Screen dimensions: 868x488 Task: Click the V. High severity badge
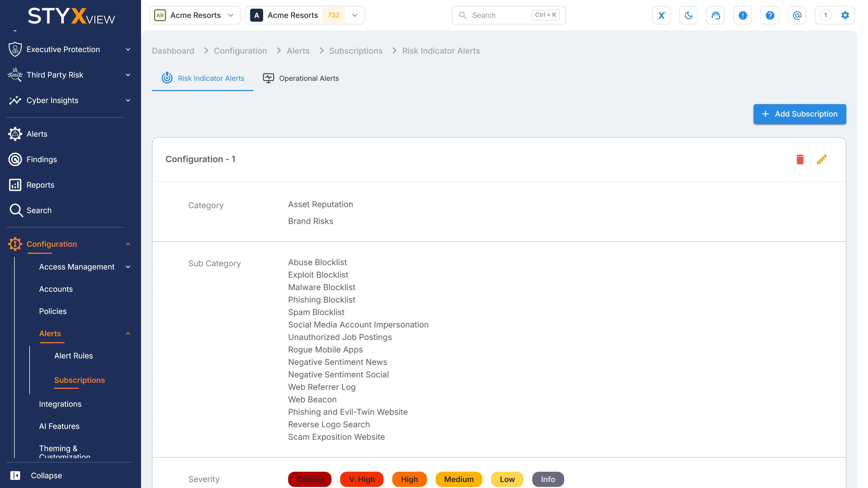pyautogui.click(x=362, y=479)
